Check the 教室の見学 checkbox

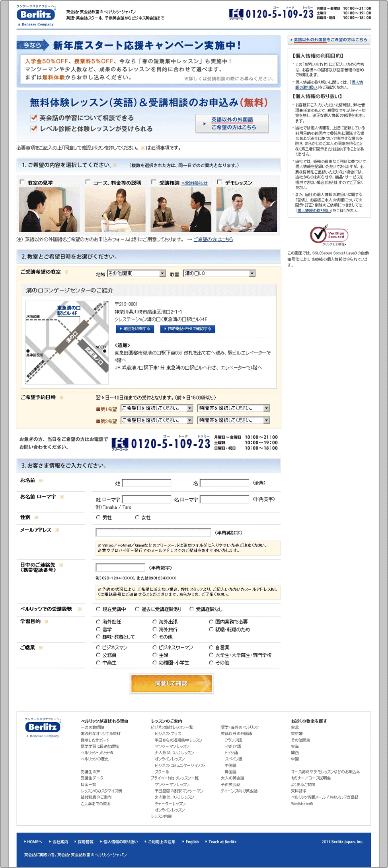pyautogui.click(x=22, y=182)
